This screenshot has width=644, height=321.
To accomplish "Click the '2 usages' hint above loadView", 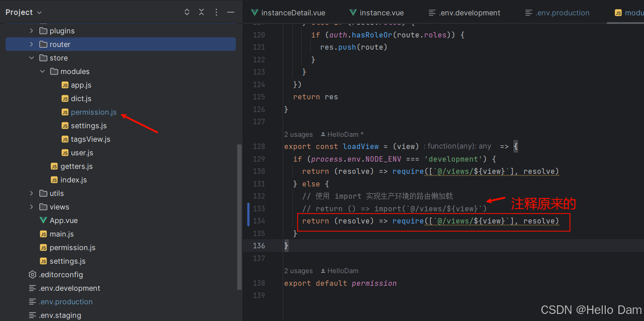I will [x=298, y=134].
